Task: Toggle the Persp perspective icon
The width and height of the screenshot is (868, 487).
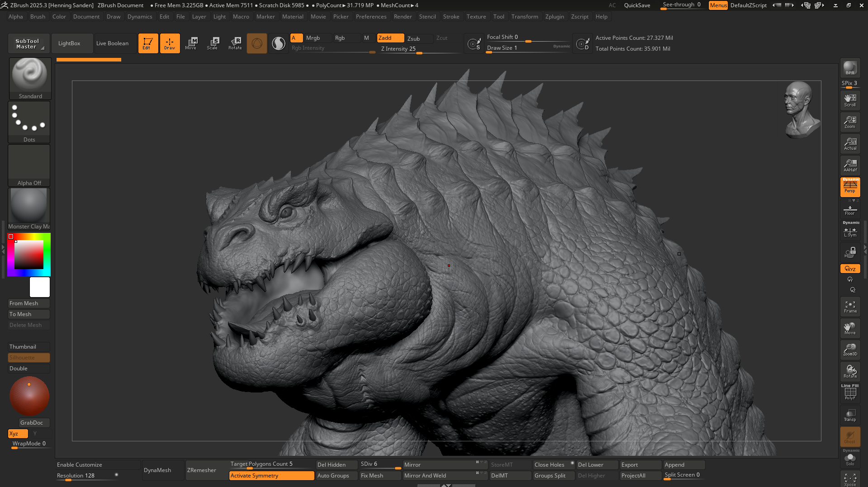Action: click(850, 187)
